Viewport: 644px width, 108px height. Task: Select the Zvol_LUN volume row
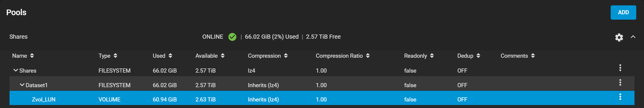(322, 98)
